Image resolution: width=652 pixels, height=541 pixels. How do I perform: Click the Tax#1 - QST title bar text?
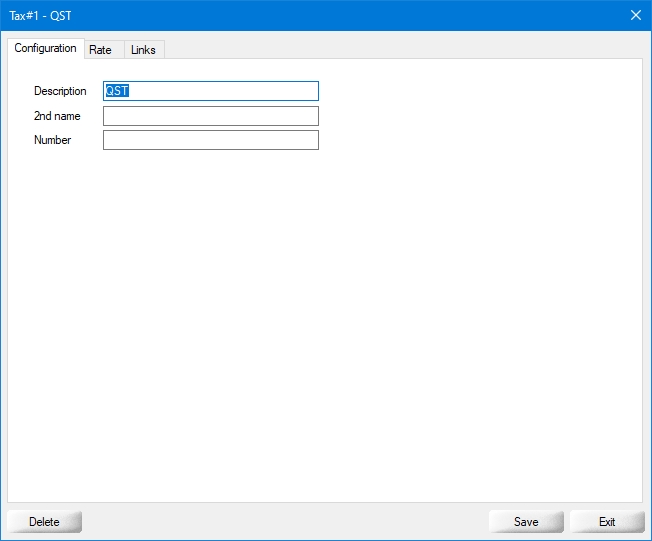coord(40,15)
